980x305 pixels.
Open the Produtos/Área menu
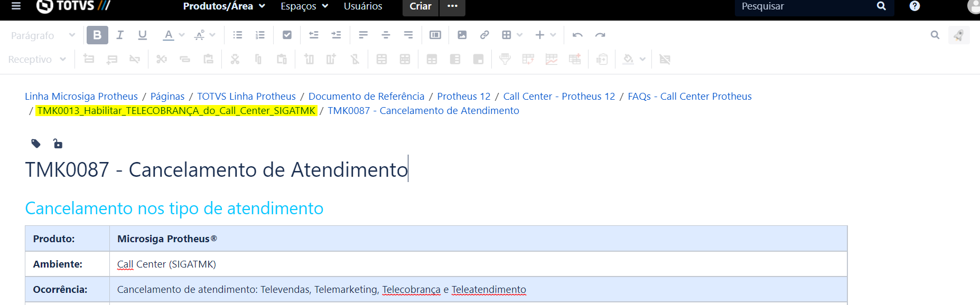coord(224,6)
